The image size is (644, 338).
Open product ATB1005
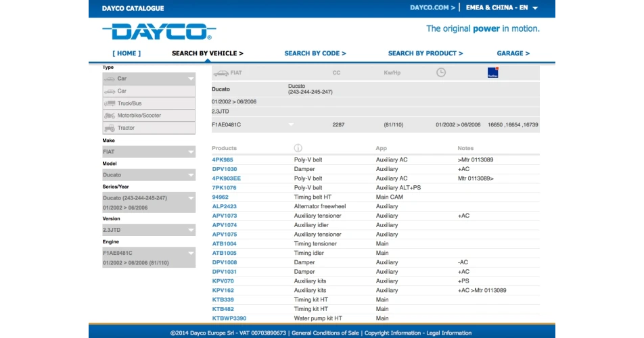tap(225, 253)
